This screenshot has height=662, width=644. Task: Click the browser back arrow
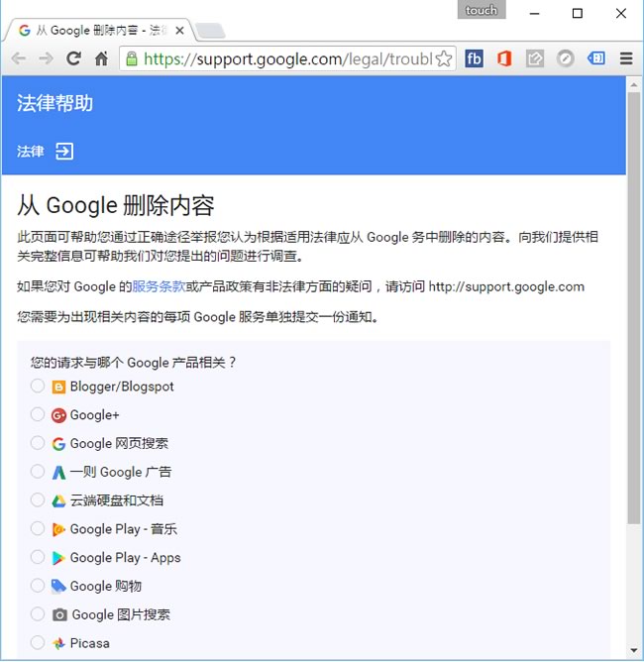(19, 58)
